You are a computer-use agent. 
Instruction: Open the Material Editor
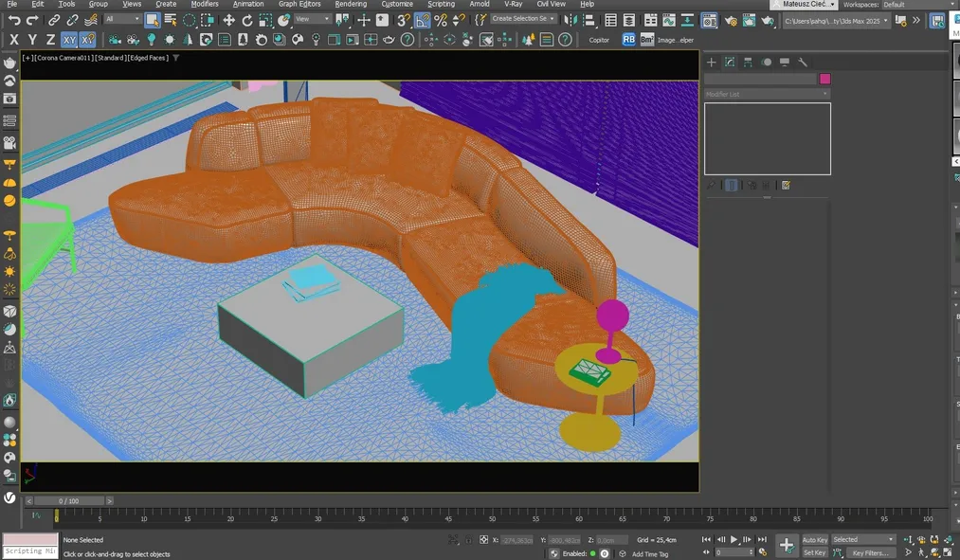tap(710, 21)
